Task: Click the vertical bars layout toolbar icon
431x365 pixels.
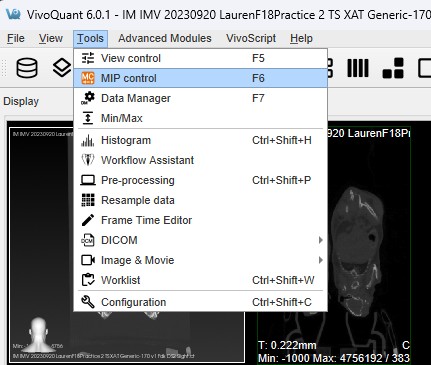Action: 358,68
